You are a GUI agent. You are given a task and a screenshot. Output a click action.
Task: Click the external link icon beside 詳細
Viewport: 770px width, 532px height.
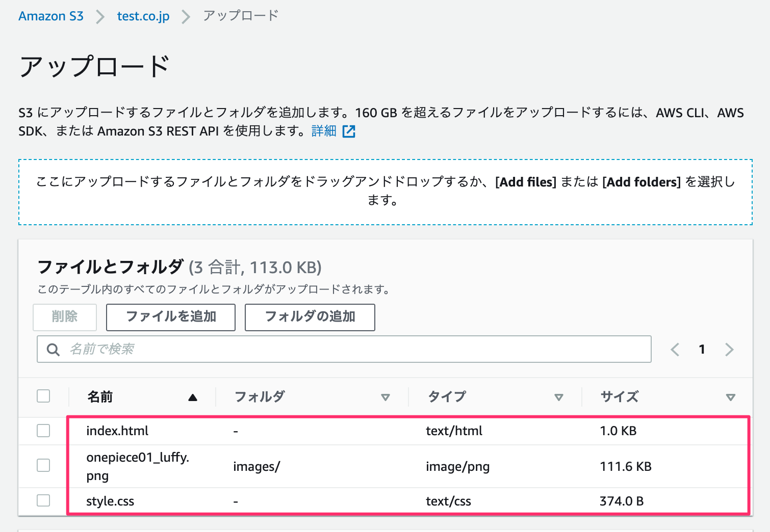click(349, 131)
